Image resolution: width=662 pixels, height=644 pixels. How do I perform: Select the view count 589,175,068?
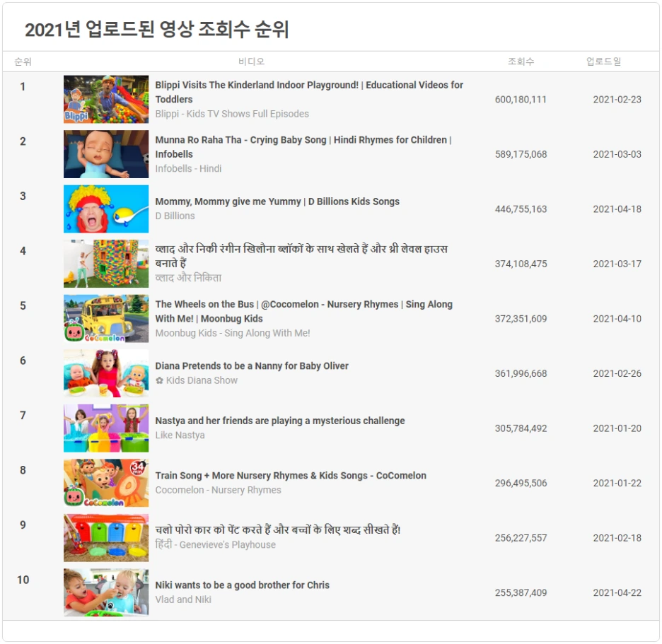click(x=521, y=154)
